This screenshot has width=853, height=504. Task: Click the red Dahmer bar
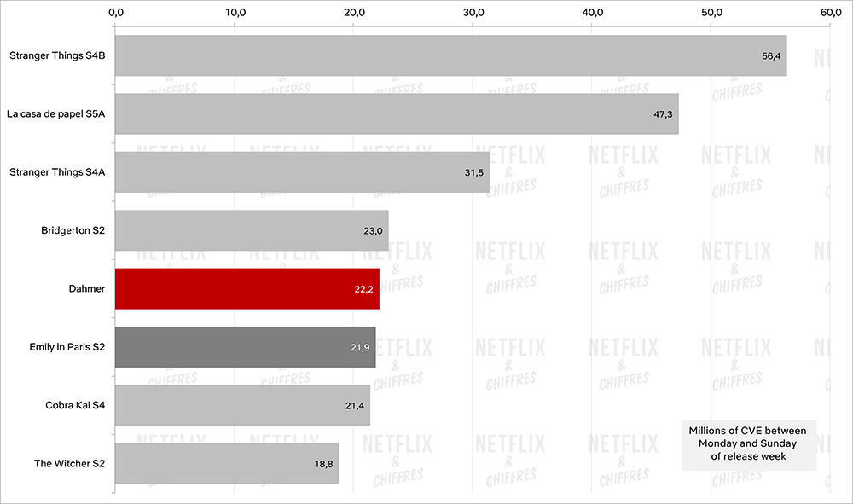247,289
